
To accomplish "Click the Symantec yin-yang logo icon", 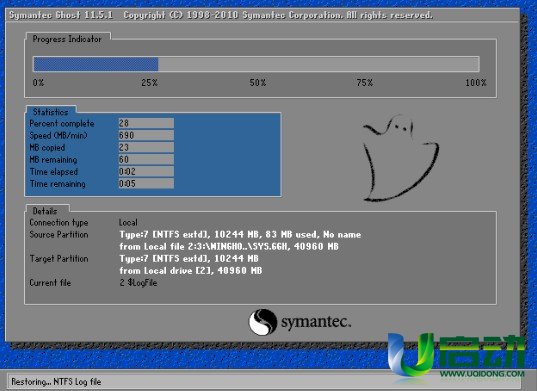I will point(263,322).
